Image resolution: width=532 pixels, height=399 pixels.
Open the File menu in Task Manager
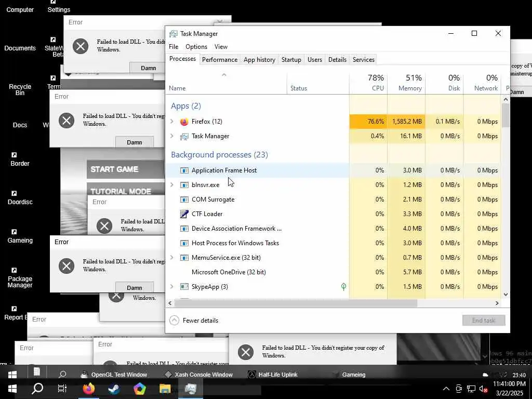[174, 47]
